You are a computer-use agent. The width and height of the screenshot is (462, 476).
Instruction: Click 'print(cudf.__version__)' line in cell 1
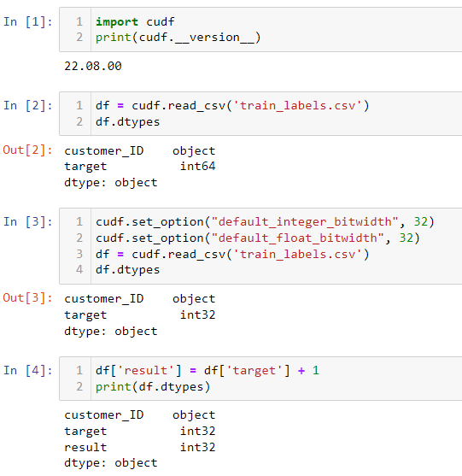pyautogui.click(x=178, y=38)
